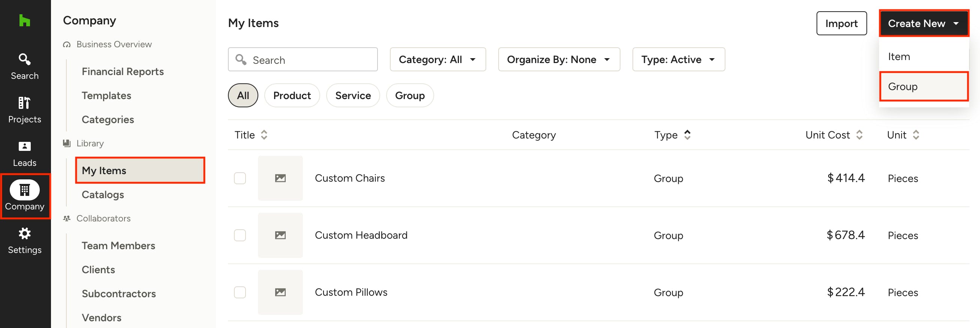Click the Custom Pillows image thumbnail
The height and width of the screenshot is (328, 980).
point(280,292)
